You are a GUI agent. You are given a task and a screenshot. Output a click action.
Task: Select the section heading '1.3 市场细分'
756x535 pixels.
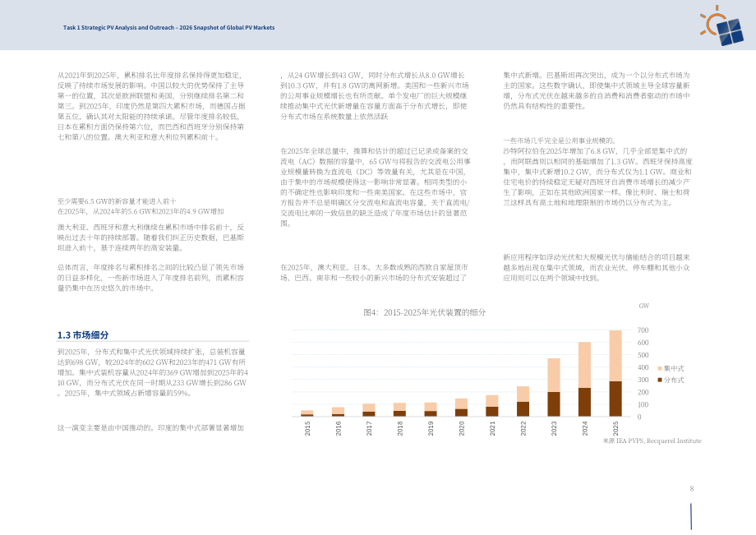[x=83, y=335]
